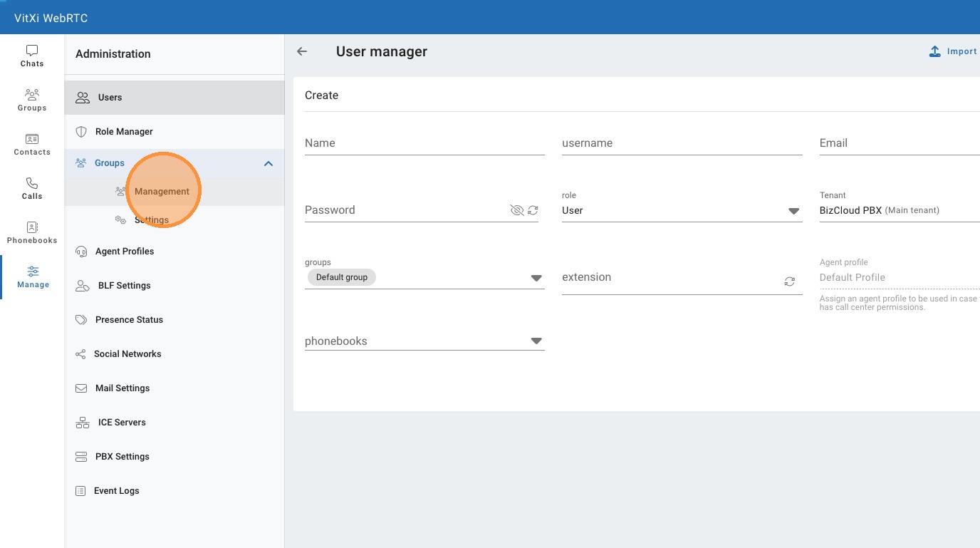The height and width of the screenshot is (548, 980).
Task: Click the back arrow beside User manager
Action: pyautogui.click(x=302, y=51)
